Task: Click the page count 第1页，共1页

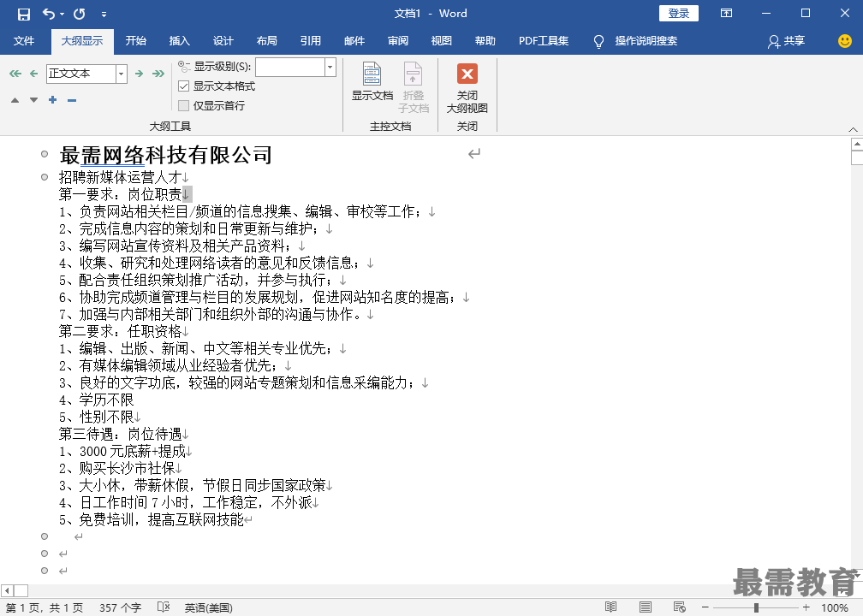Action: pos(45,607)
